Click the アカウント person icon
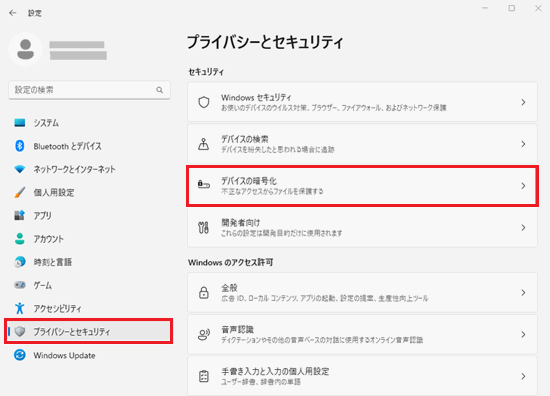Viewport: 550px width, 396px height. (x=20, y=239)
